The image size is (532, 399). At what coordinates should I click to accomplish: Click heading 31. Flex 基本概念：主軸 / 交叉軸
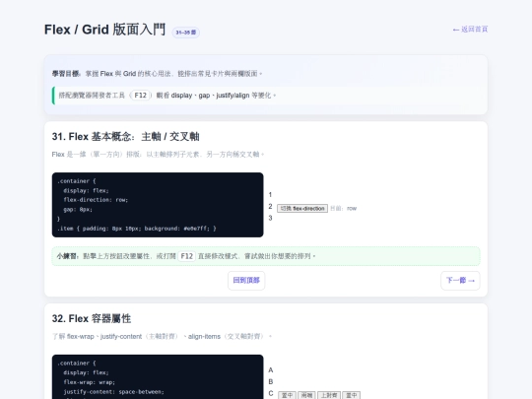125,137
